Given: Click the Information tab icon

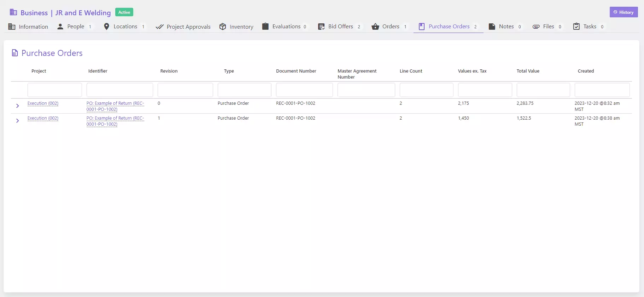Looking at the screenshot, I should pyautogui.click(x=12, y=27).
